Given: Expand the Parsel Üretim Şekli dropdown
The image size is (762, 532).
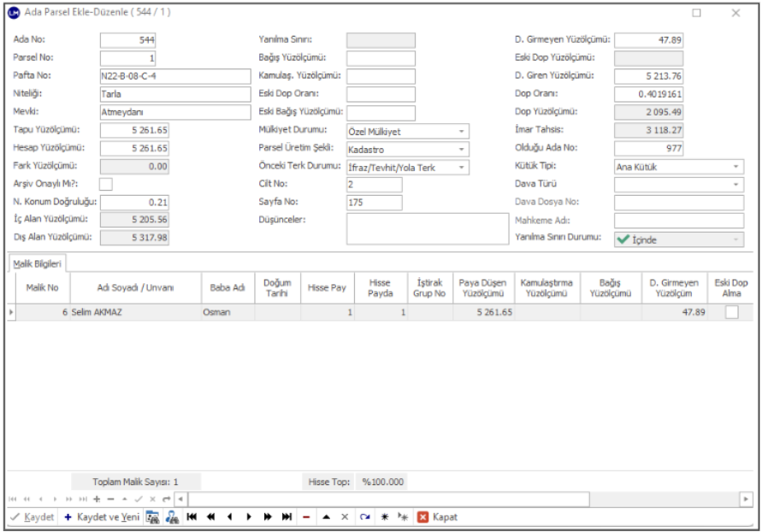Looking at the screenshot, I should 462,150.
